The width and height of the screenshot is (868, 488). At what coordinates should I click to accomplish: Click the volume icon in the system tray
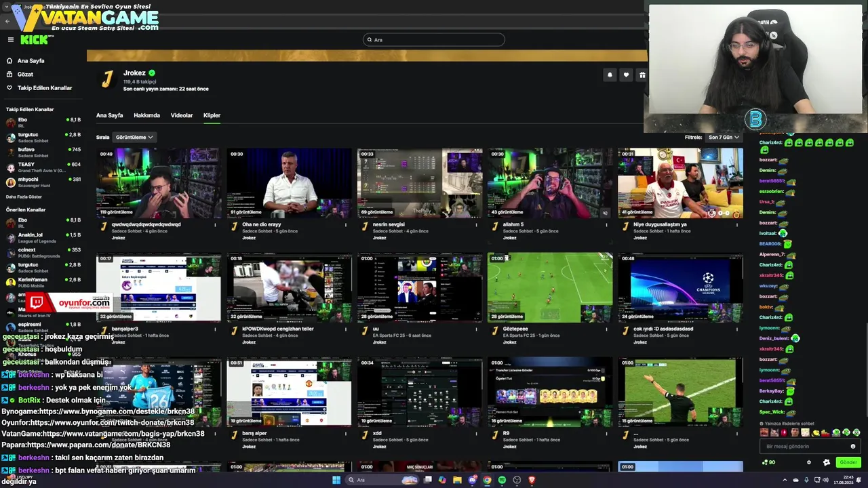825,480
